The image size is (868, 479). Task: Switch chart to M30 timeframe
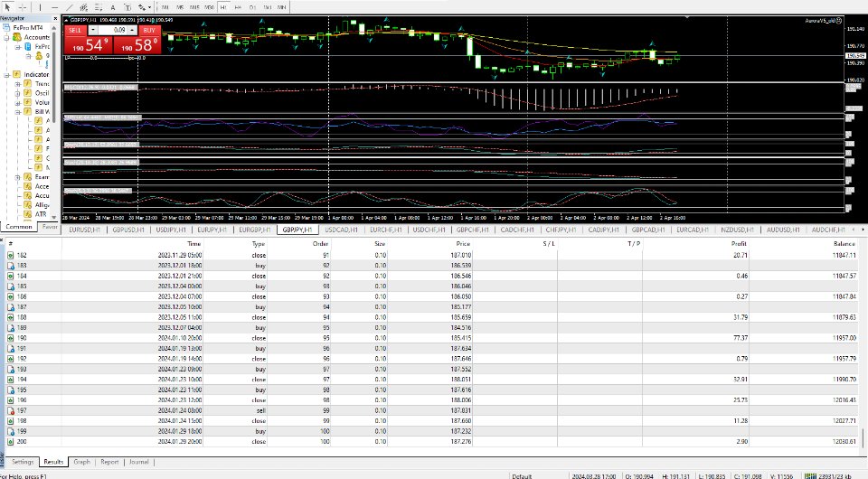pyautogui.click(x=209, y=7)
